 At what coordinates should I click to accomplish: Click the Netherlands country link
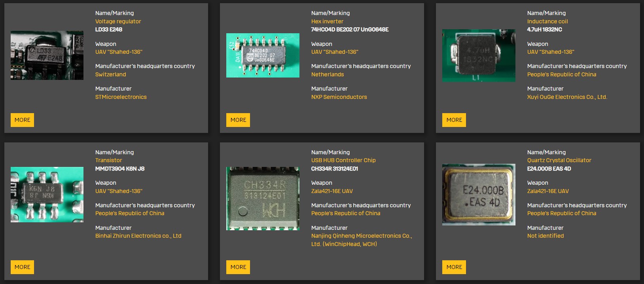pyautogui.click(x=327, y=74)
